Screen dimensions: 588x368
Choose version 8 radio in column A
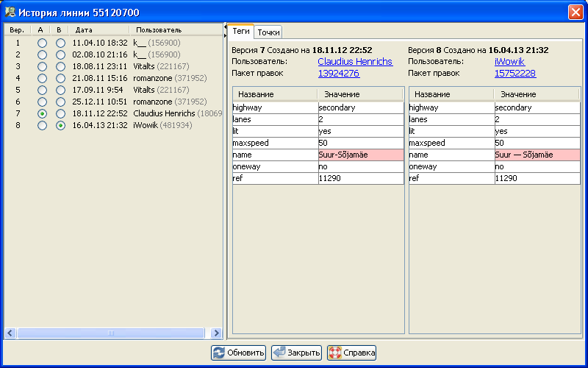[43, 126]
